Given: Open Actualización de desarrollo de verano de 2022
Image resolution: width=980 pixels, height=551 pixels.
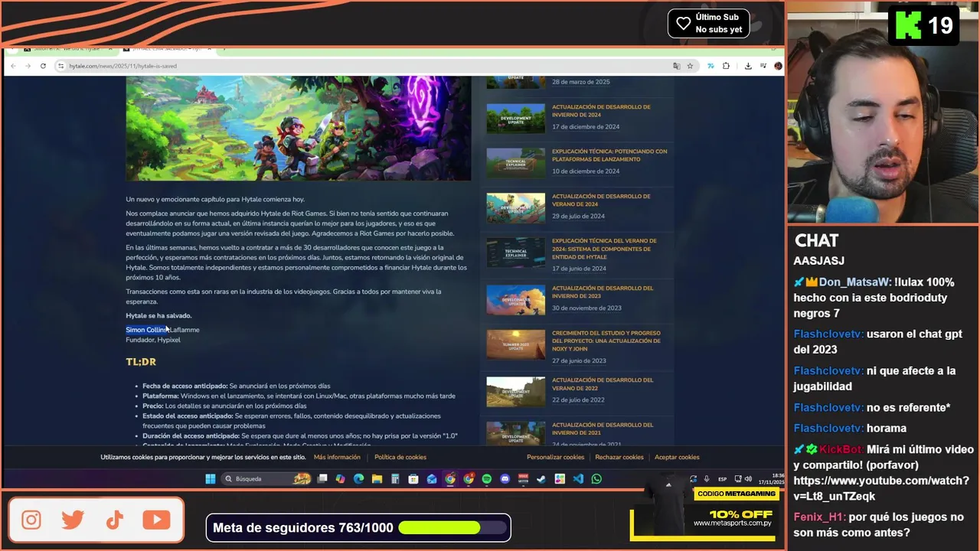Looking at the screenshot, I should [x=603, y=383].
